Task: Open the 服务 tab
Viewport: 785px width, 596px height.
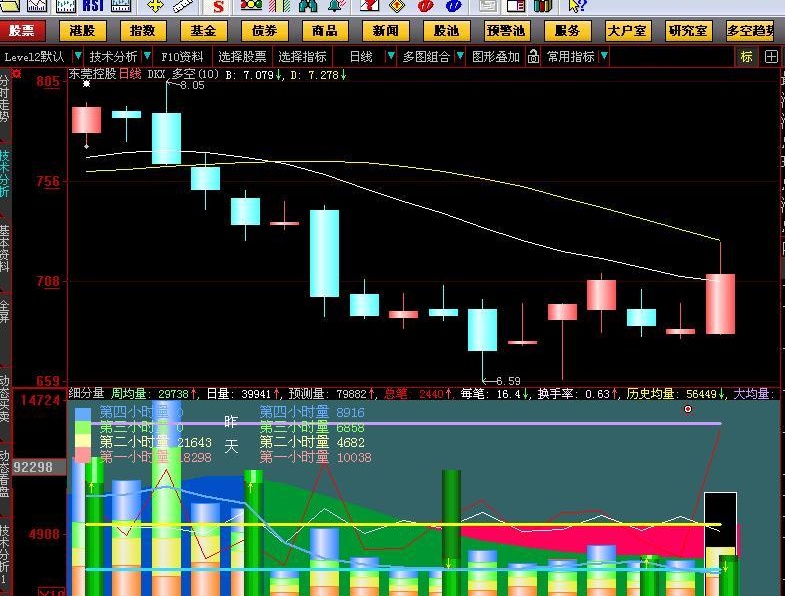Action: click(x=567, y=31)
